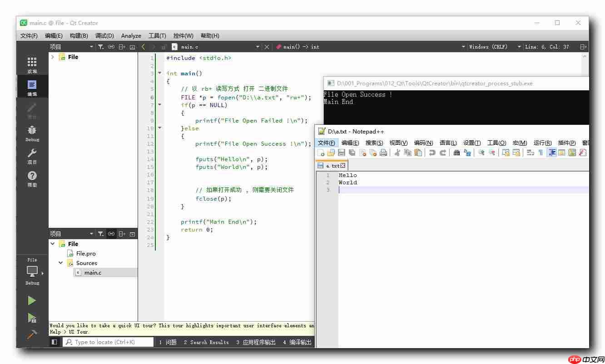605x364 pixels.
Task: Open the 编码(N) menu in Notepad++
Action: click(x=423, y=143)
